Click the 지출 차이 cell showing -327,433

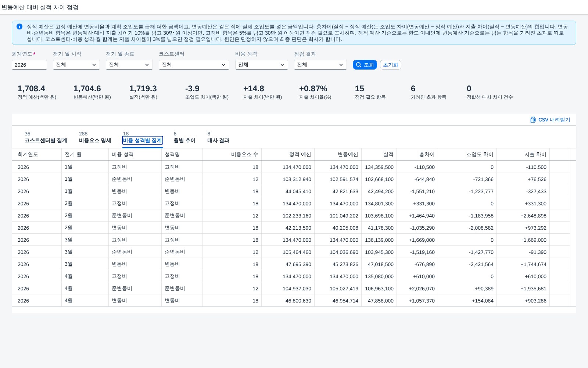coord(523,191)
